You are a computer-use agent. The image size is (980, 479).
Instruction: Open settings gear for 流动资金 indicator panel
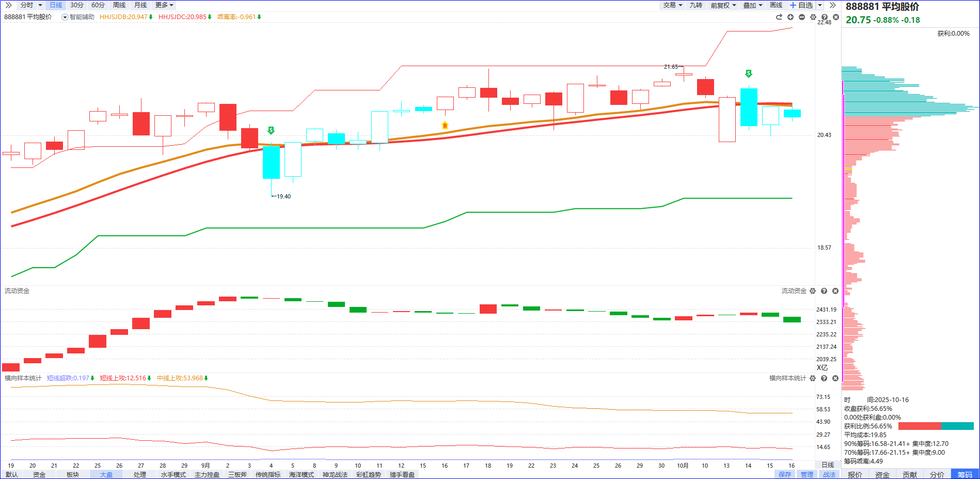coord(813,291)
